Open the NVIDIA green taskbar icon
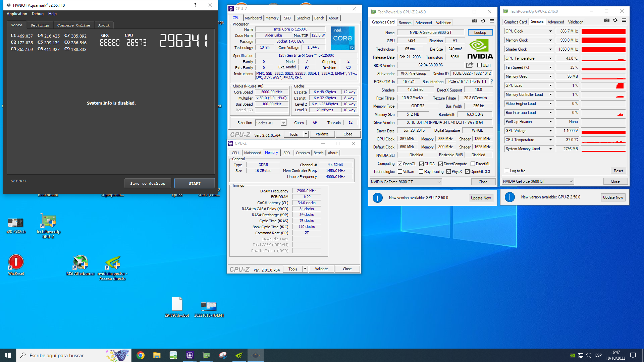This screenshot has width=644, height=362. click(239, 355)
